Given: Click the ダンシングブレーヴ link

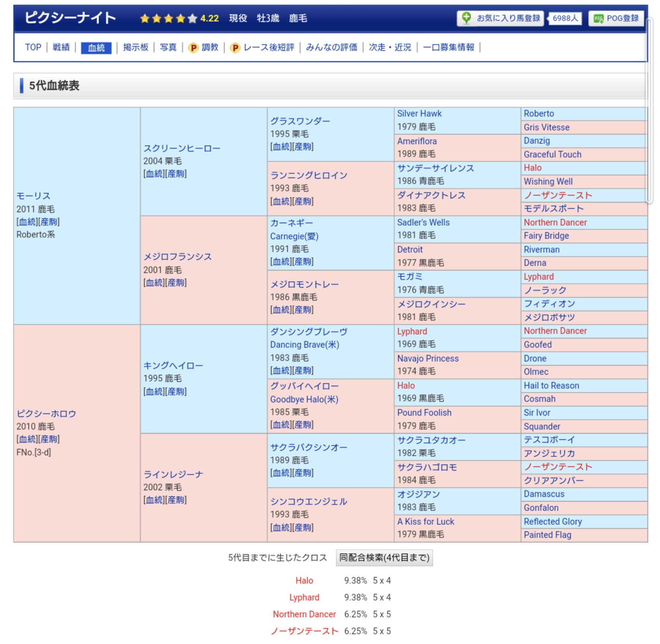Looking at the screenshot, I should 309,331.
